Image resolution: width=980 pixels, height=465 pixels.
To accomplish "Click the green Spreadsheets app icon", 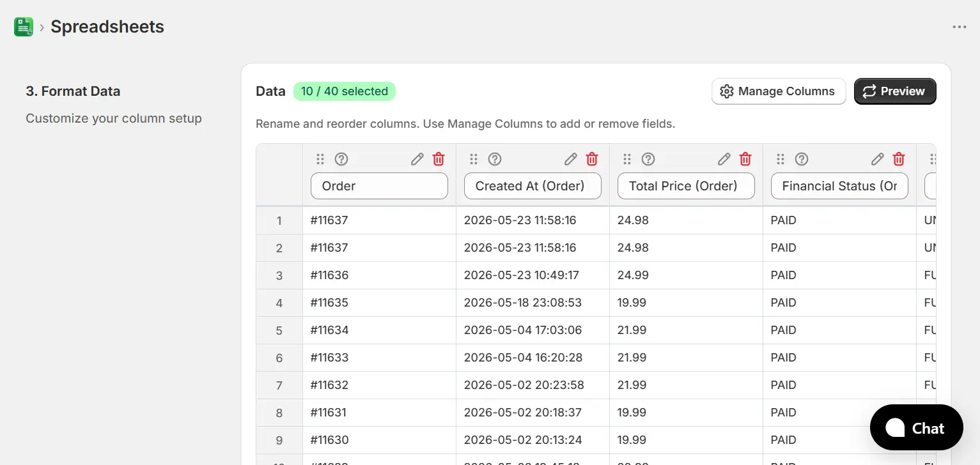I will (24, 27).
